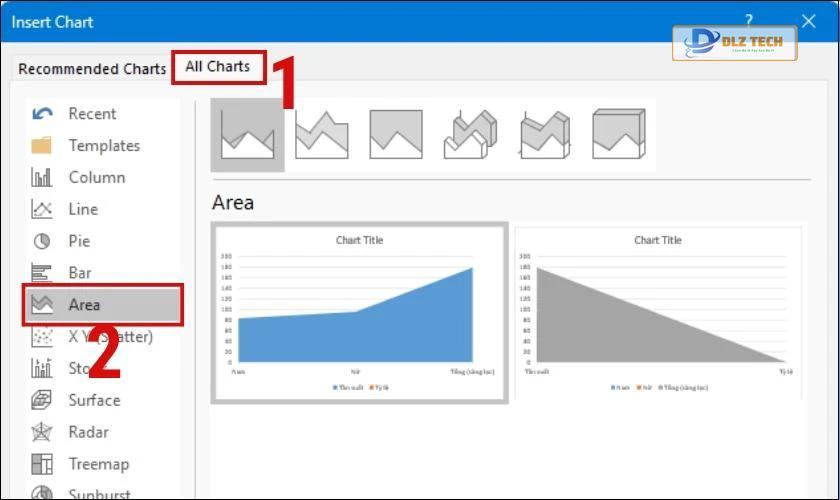Select the Pie label in chart list

(79, 241)
